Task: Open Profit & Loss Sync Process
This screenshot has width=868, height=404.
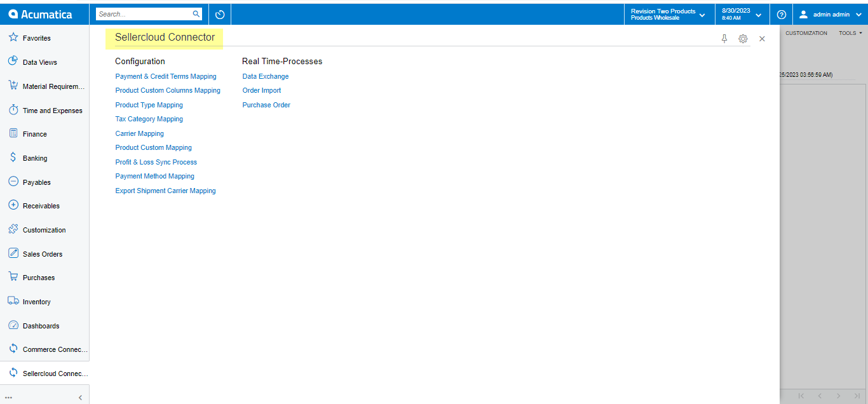Action: pos(156,162)
